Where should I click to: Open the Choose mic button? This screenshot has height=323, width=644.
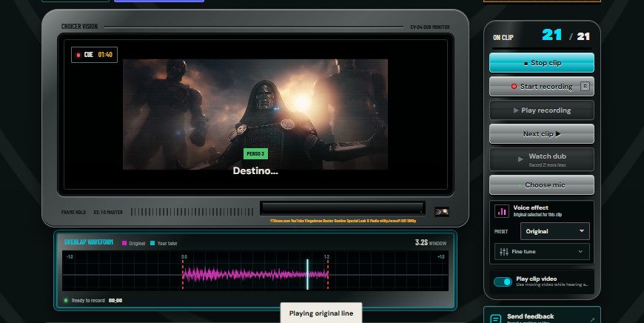[541, 185]
